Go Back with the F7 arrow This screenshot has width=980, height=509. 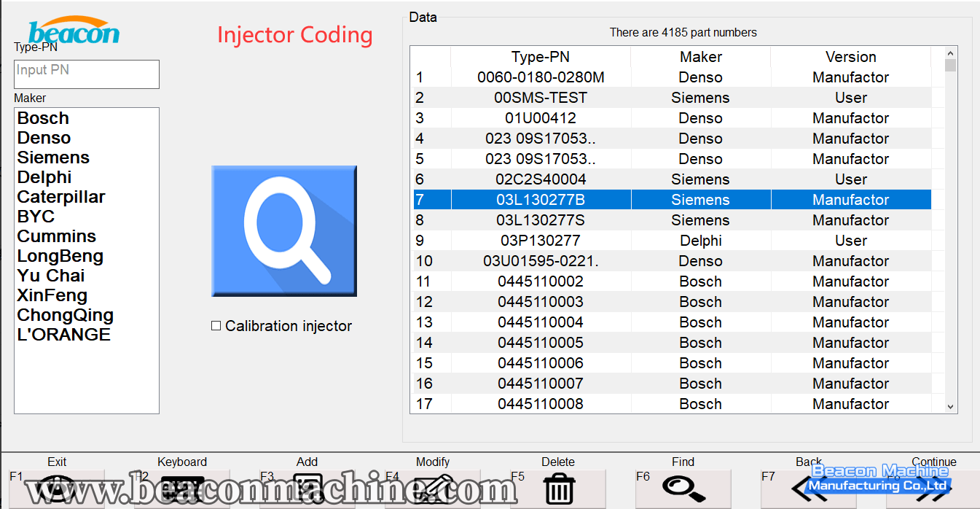coord(809,489)
